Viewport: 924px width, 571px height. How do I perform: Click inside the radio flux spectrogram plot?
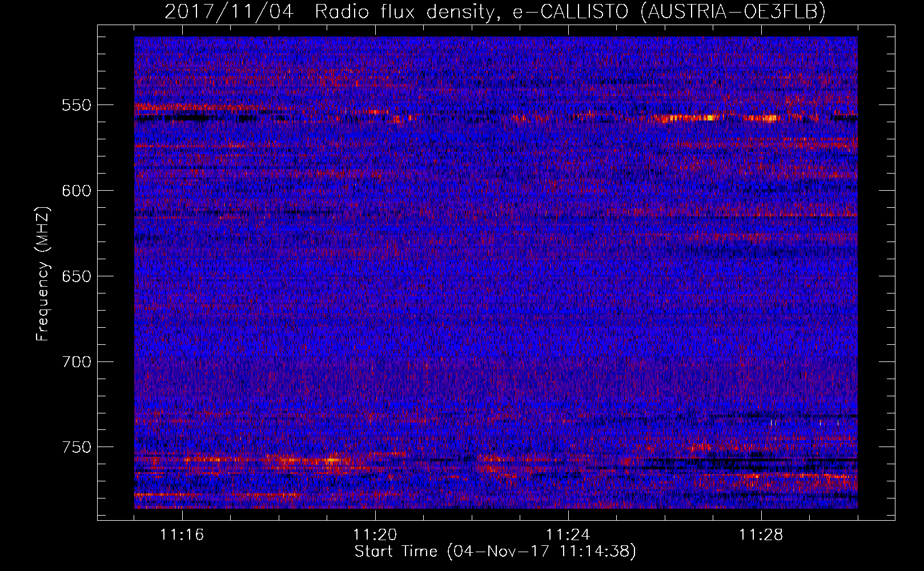(x=496, y=272)
